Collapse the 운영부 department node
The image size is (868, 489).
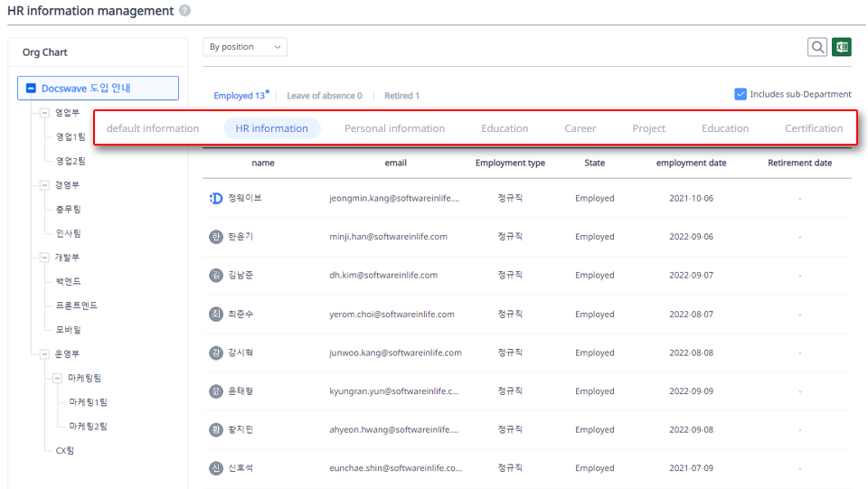click(x=44, y=353)
